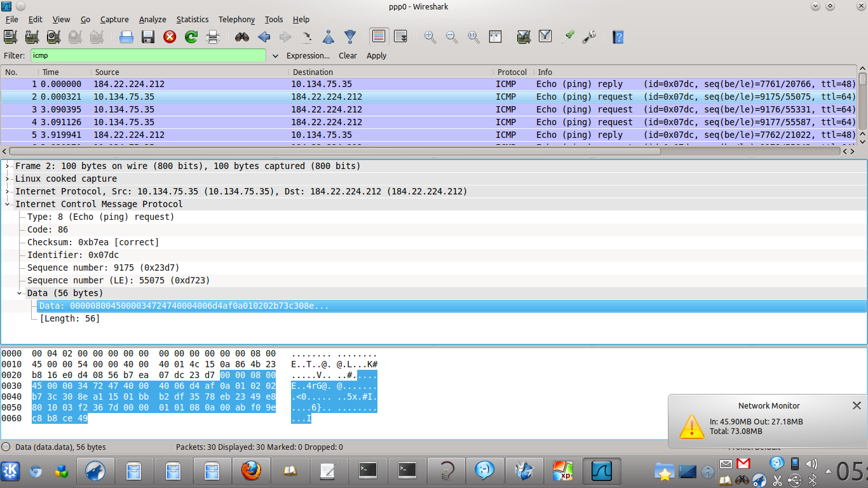Viewport: 868px width, 488px height.
Task: Close the capture file with red X icon
Action: 170,37
